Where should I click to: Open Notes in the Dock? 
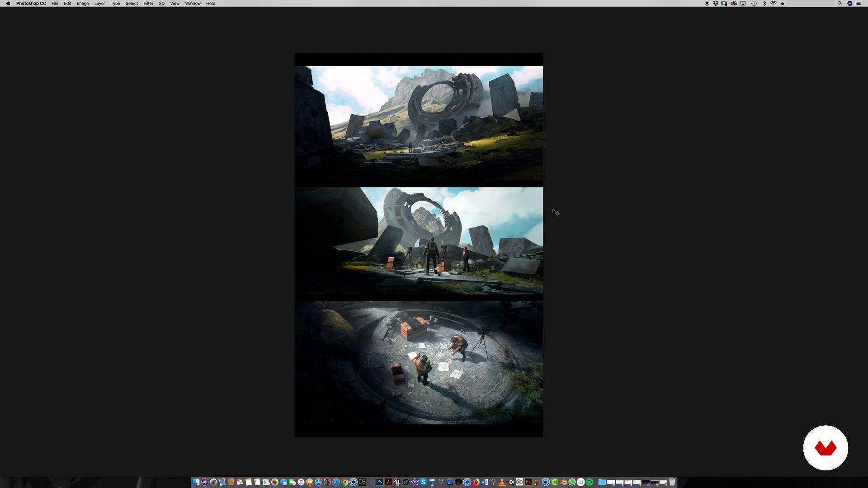(248, 482)
